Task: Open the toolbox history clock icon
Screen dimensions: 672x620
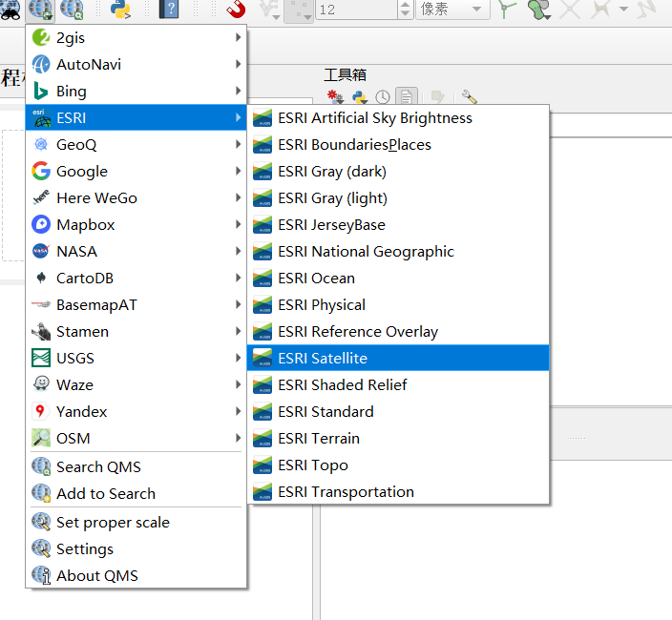Action: click(x=383, y=97)
